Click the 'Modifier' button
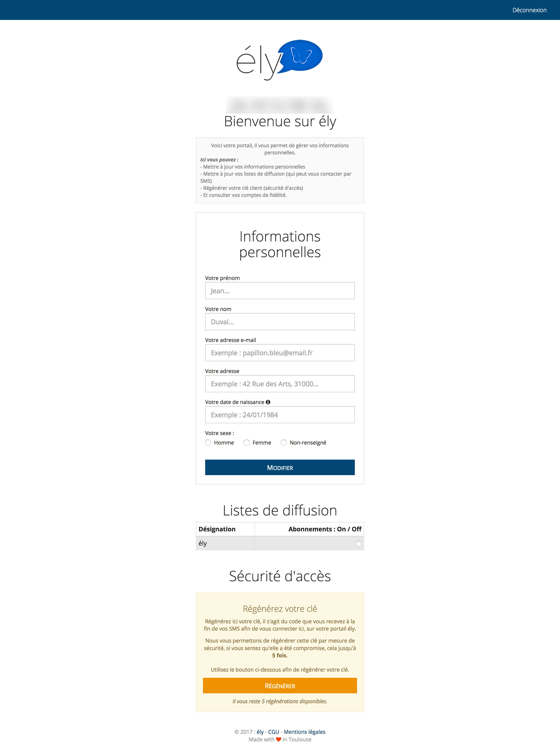Screen dimensions: 560x750 click(x=280, y=467)
